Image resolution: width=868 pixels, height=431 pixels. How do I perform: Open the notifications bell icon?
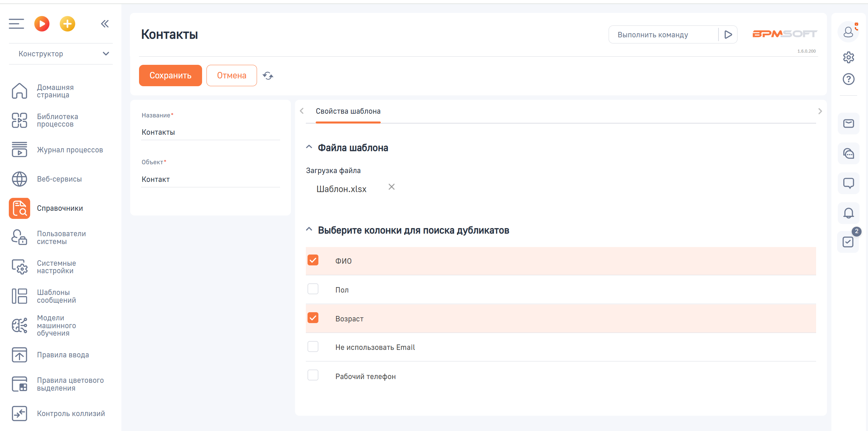tap(848, 213)
